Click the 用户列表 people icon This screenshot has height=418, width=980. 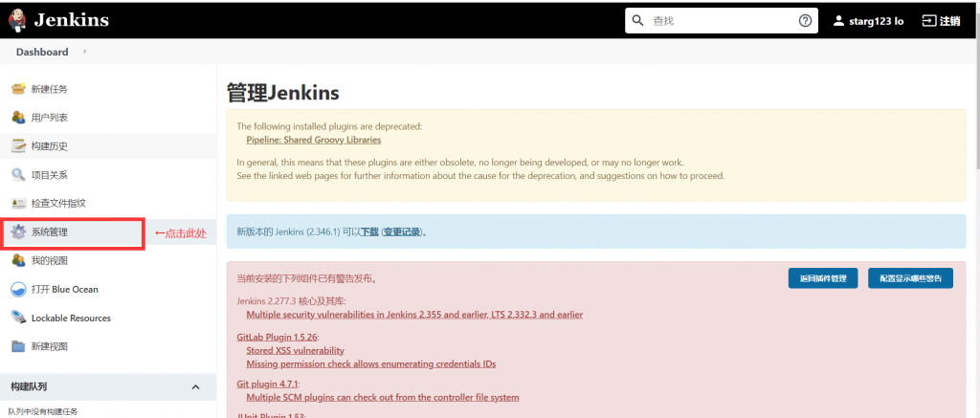coord(19,118)
